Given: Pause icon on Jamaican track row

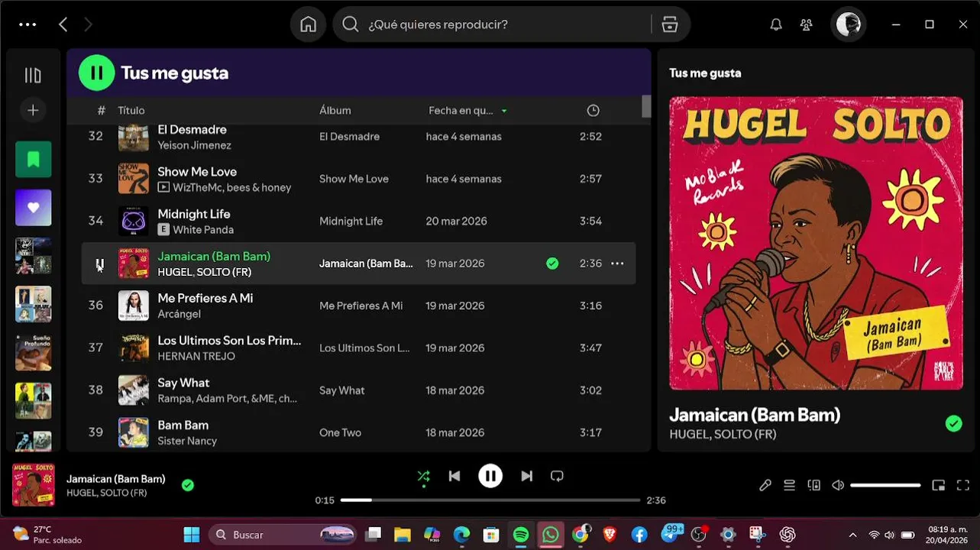Looking at the screenshot, I should coord(99,264).
